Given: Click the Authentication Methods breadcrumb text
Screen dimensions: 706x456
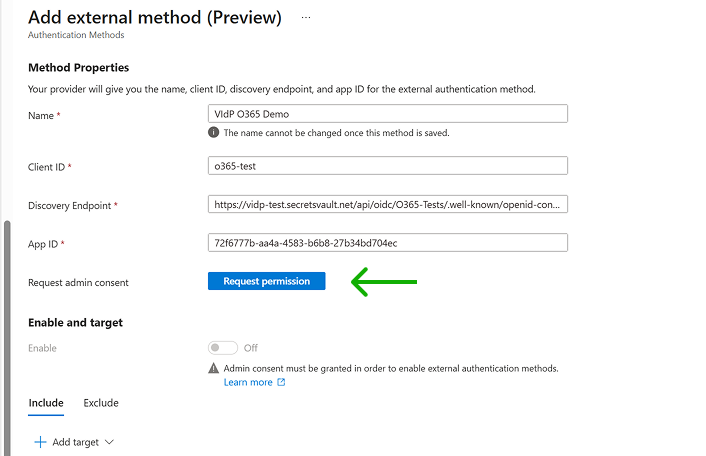Looking at the screenshot, I should [x=76, y=35].
